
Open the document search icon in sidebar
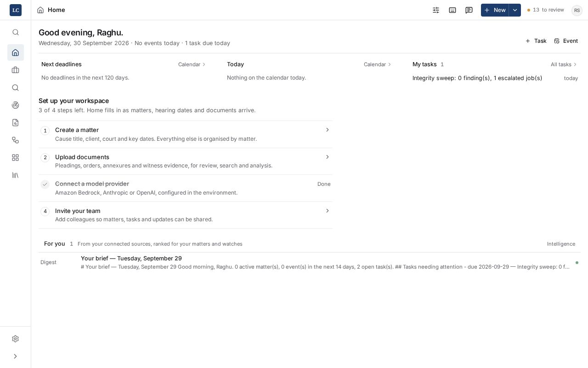16,122
